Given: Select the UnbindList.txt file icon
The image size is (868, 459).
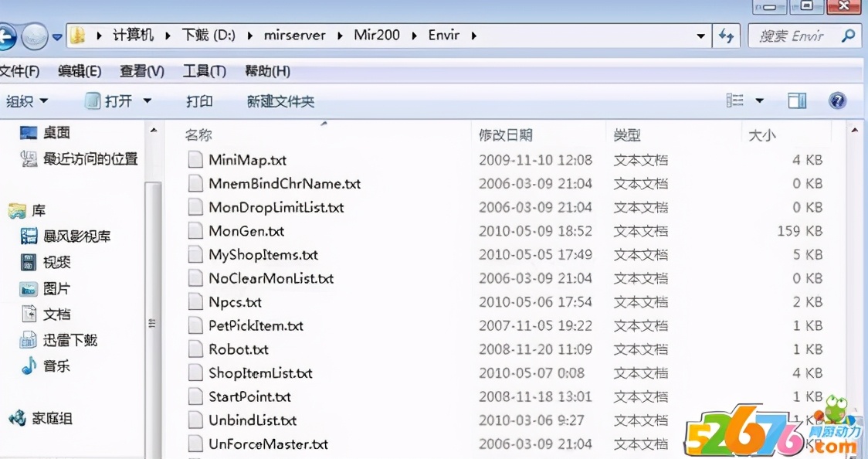Looking at the screenshot, I should 195,420.
